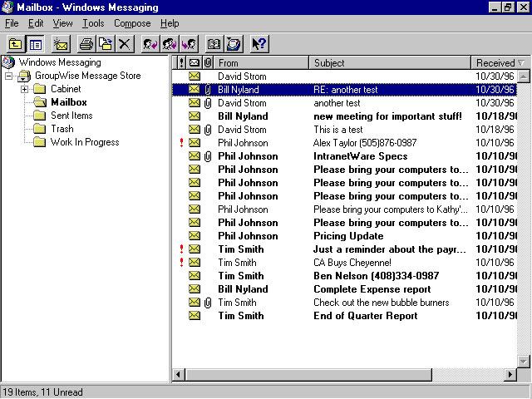Screen dimensions: 532x399
Task: Sort by the importance column header
Action: [x=182, y=63]
